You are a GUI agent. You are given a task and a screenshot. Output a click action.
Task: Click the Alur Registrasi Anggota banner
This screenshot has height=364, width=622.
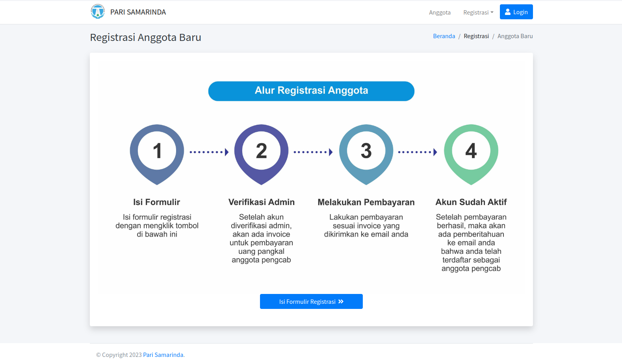coord(311,91)
